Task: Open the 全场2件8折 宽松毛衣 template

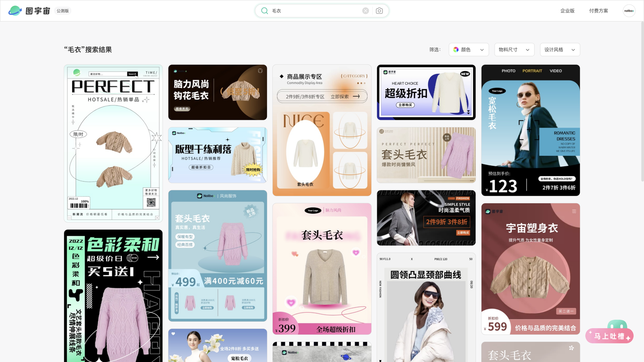Action: [x=218, y=345]
